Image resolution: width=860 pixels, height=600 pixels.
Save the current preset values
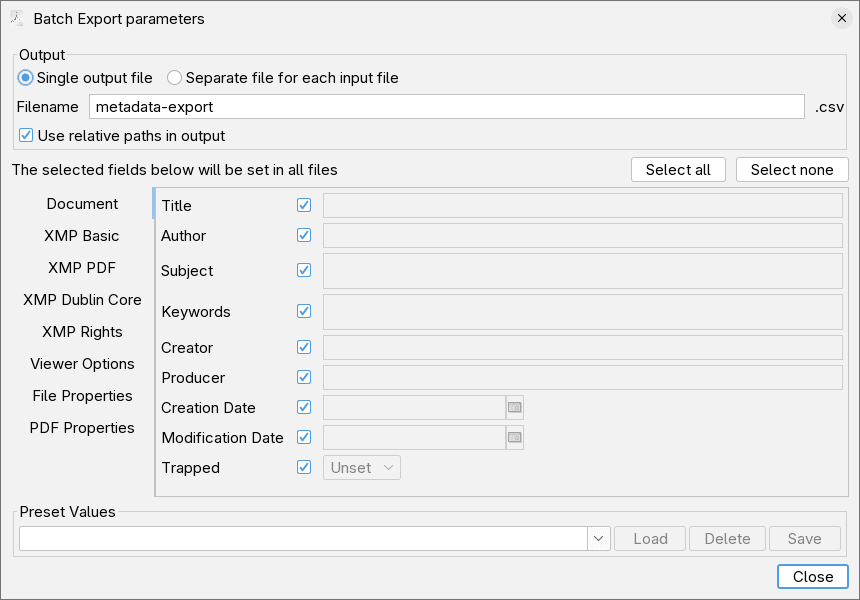point(804,538)
